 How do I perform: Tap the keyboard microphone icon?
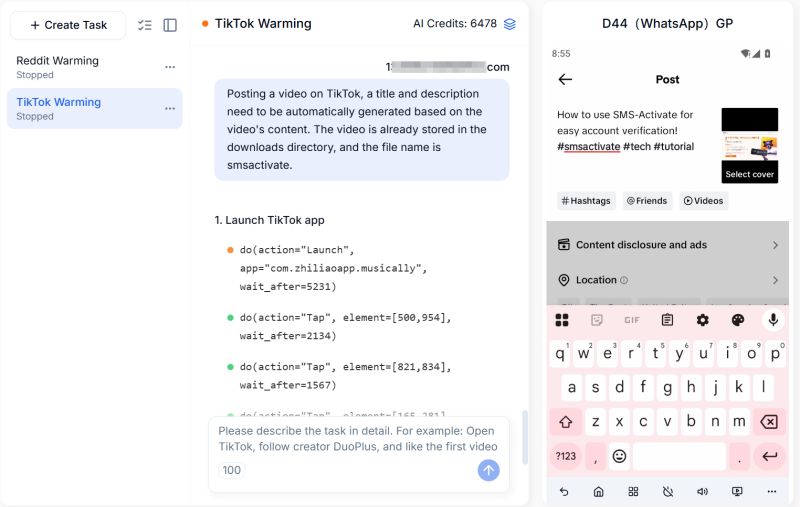(x=773, y=320)
